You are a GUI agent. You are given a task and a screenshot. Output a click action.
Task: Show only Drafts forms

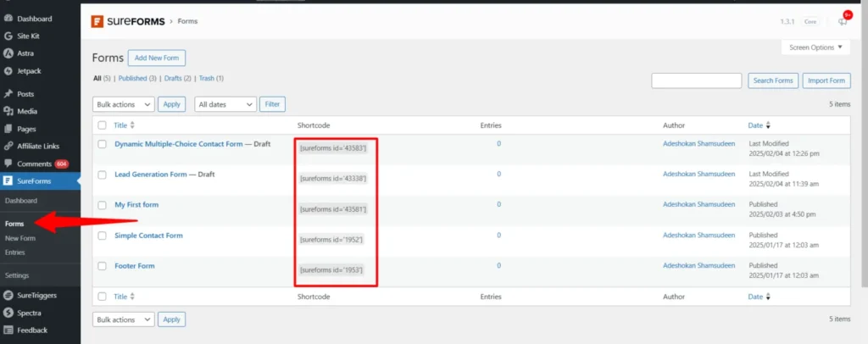[x=173, y=79]
